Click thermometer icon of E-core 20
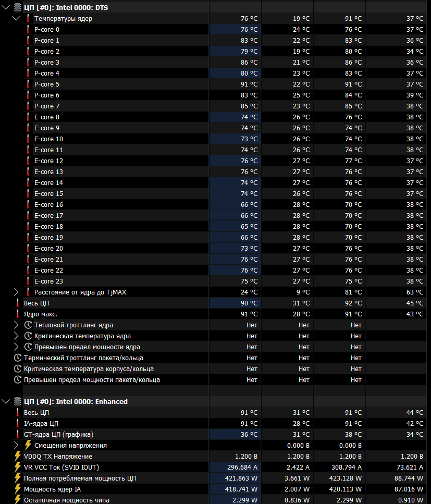Screen dimensions: 431x504 [x=28, y=248]
